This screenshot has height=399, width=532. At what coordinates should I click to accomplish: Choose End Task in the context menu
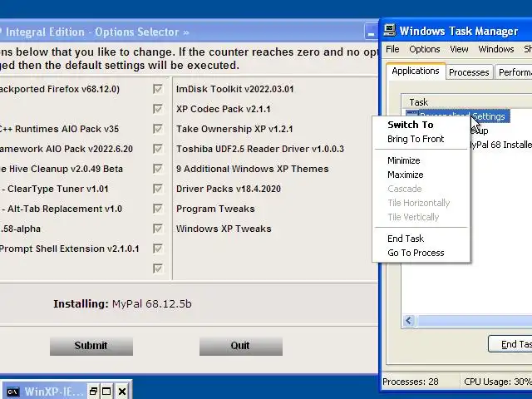(406, 239)
